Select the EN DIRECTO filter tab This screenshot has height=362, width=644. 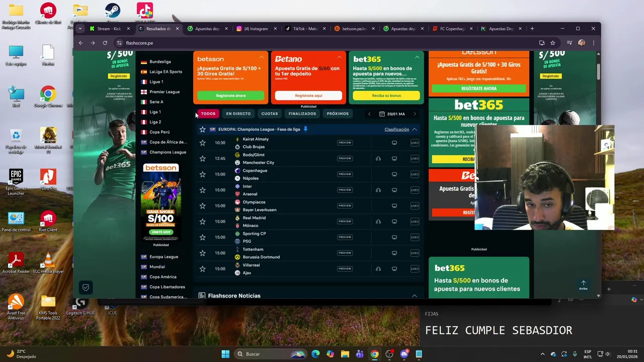pyautogui.click(x=238, y=114)
